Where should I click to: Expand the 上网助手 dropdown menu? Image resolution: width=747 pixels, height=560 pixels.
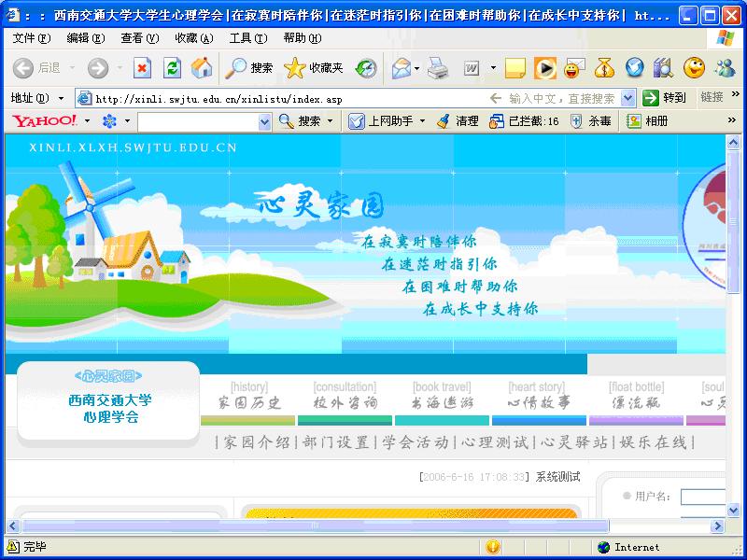point(422,121)
